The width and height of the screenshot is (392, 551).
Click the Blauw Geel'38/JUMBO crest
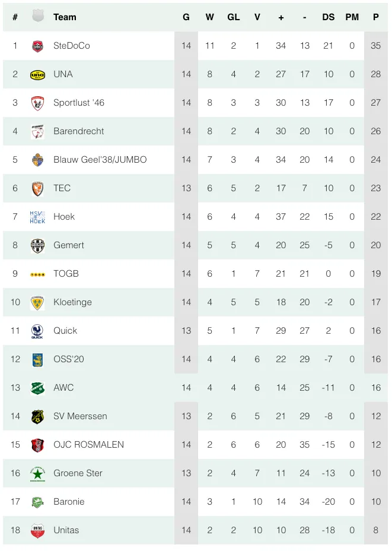tap(37, 160)
